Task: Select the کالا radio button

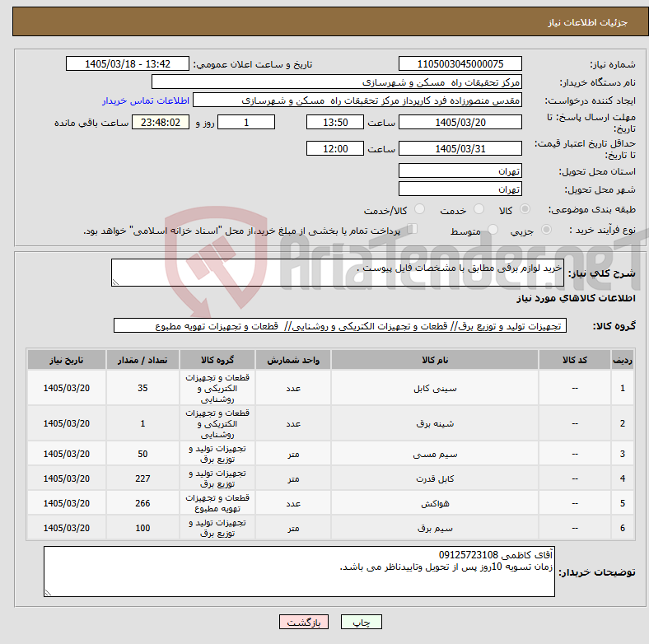Action: pos(525,209)
